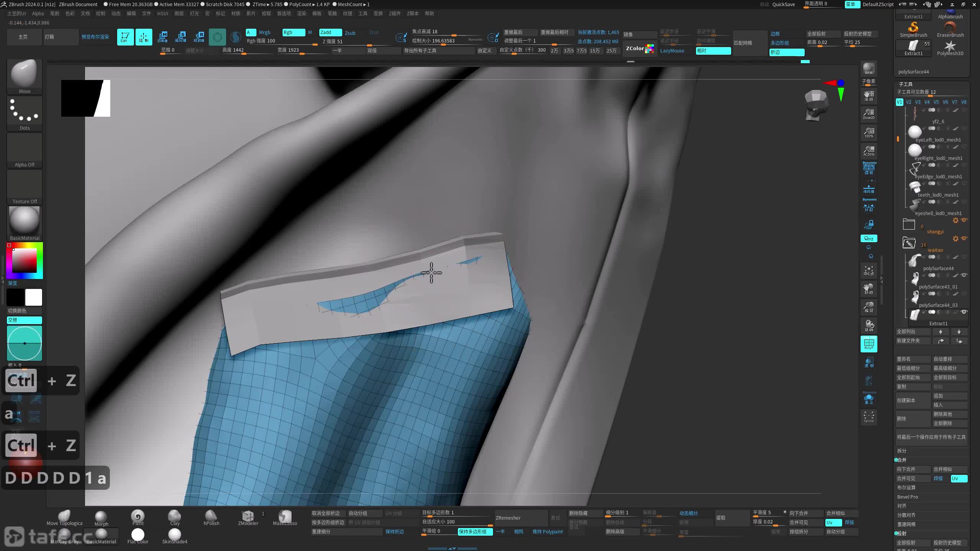980x551 pixels.
Task: Open the BasicMaterial material picker
Action: pos(24,223)
